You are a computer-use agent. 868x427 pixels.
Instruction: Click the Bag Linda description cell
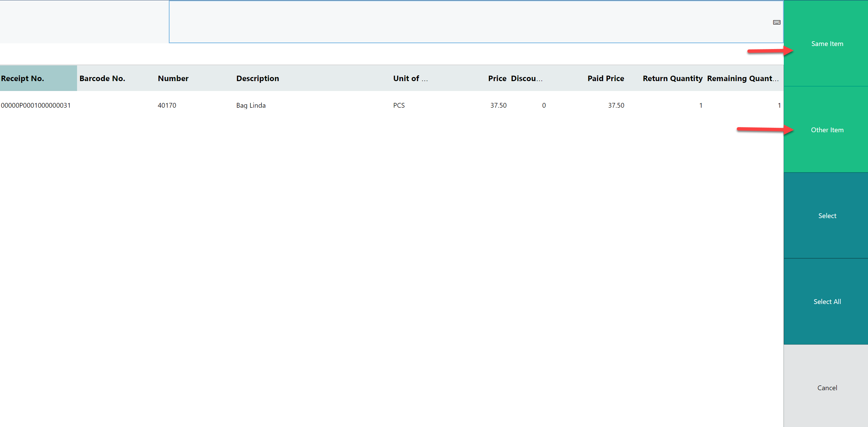point(251,105)
